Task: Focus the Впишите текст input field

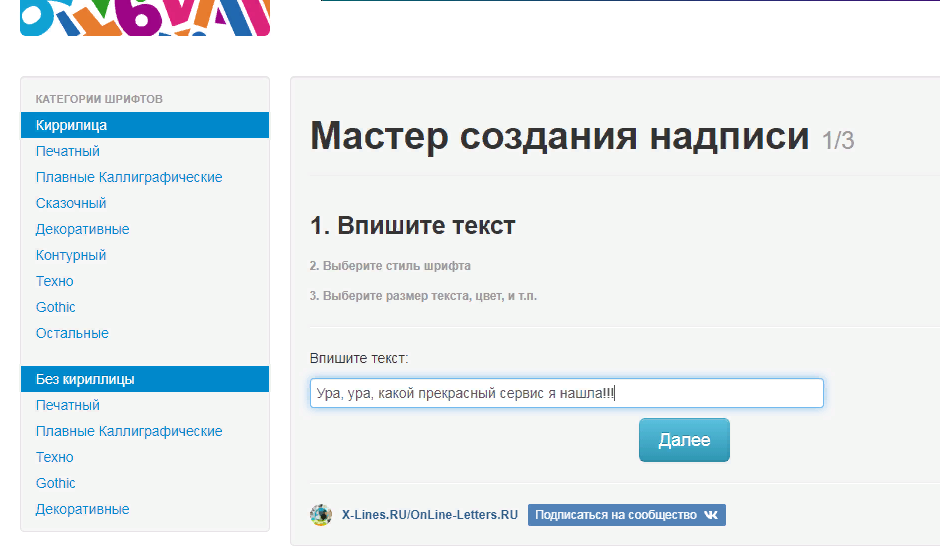Action: (x=567, y=393)
